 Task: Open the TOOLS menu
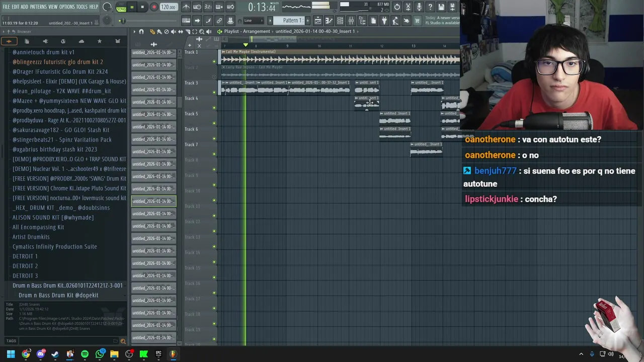coord(82,7)
